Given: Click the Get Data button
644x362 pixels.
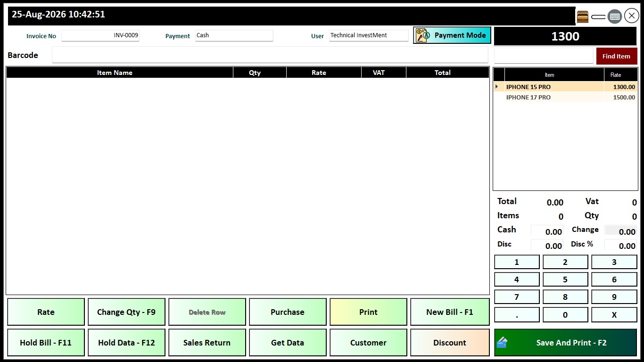Looking at the screenshot, I should (288, 343).
